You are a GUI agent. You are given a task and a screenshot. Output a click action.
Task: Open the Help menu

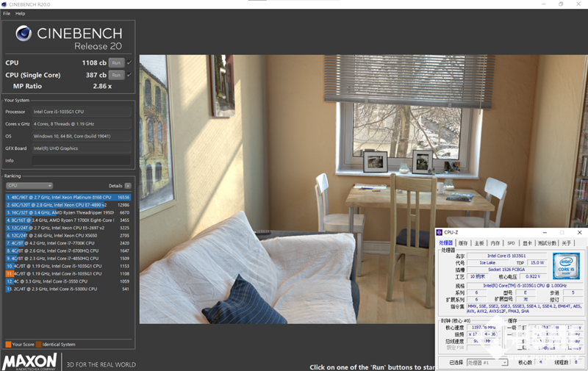pos(21,13)
